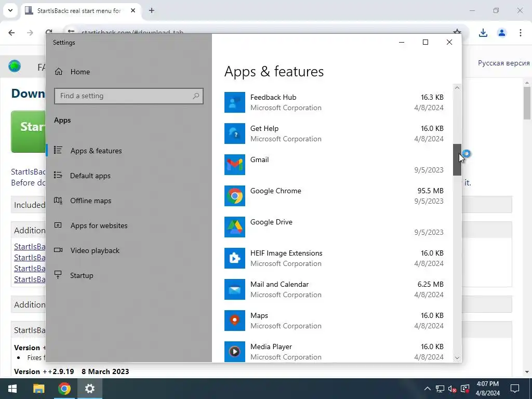The width and height of the screenshot is (532, 399).
Task: Click the Video playback camera icon
Action: click(58, 250)
